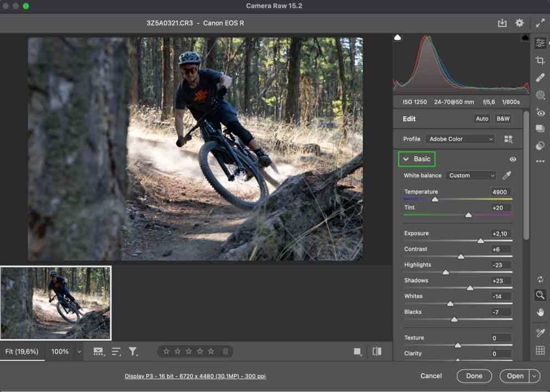Screen dimensions: 550x392
Task: Select the filmstrip thumbnail of the biker
Action: (x=56, y=303)
